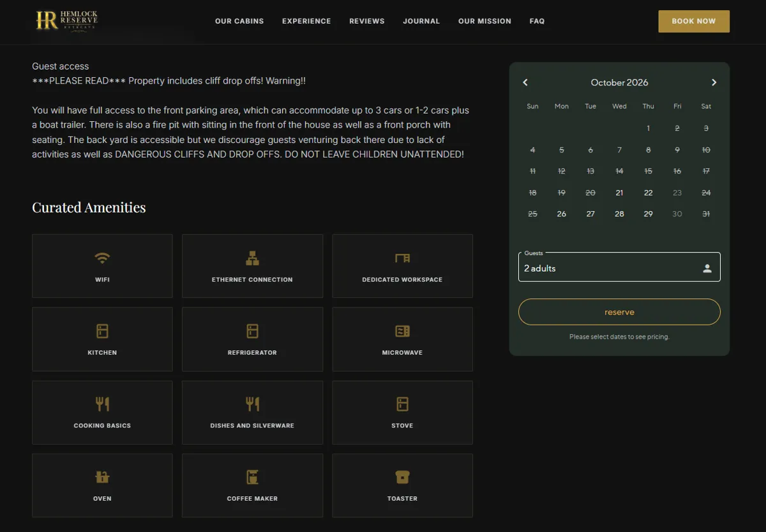766x532 pixels.
Task: Click the Toaster amenity icon
Action: pyautogui.click(x=402, y=477)
